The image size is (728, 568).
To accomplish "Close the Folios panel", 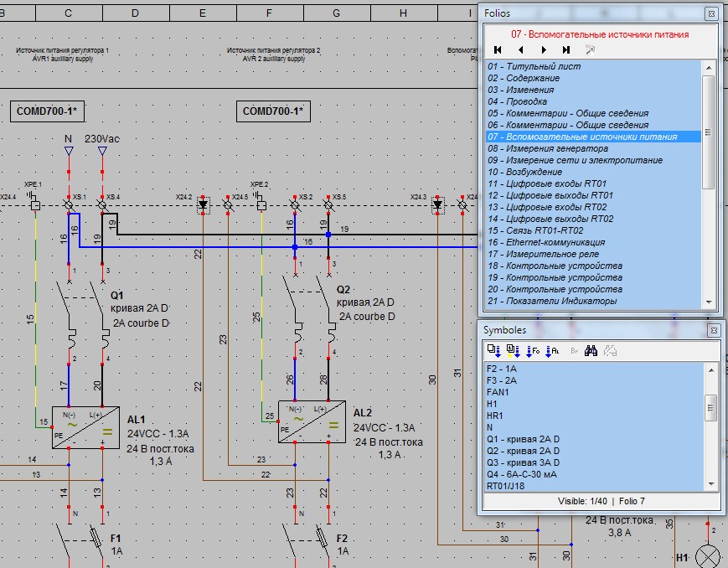I will click(x=710, y=13).
